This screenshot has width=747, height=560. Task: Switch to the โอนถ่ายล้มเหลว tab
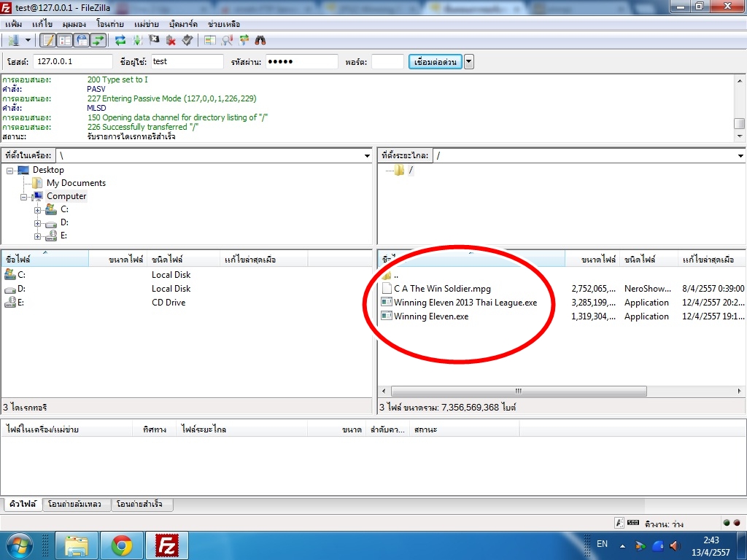tap(76, 504)
